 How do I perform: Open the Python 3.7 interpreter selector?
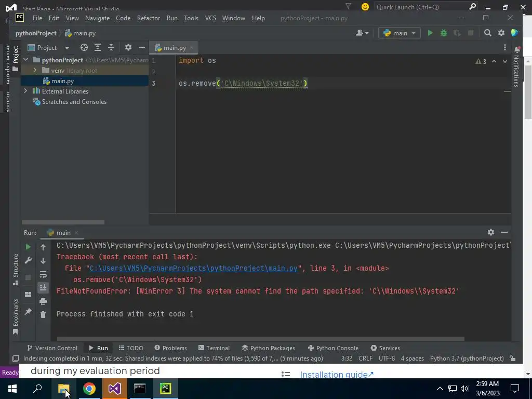coord(467,358)
